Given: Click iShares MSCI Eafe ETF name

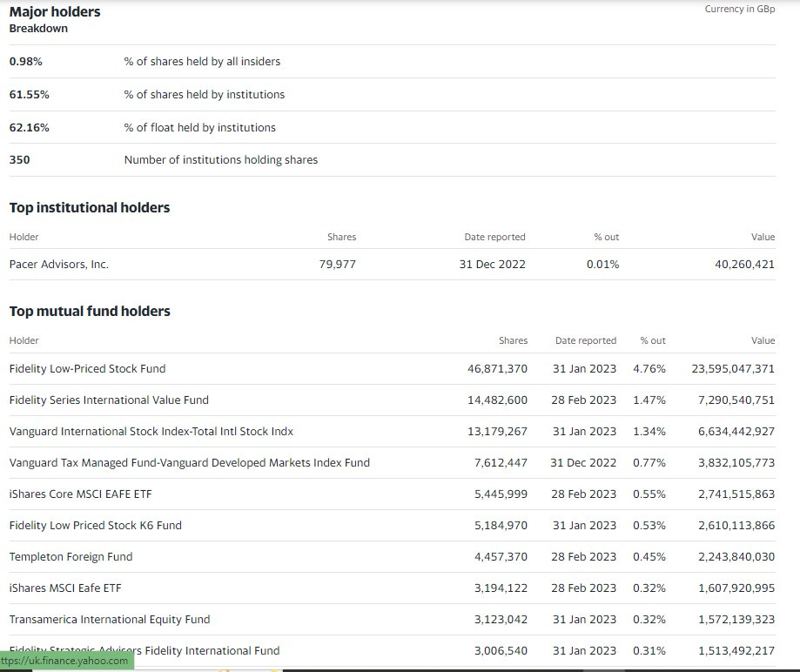Looking at the screenshot, I should pyautogui.click(x=65, y=588).
